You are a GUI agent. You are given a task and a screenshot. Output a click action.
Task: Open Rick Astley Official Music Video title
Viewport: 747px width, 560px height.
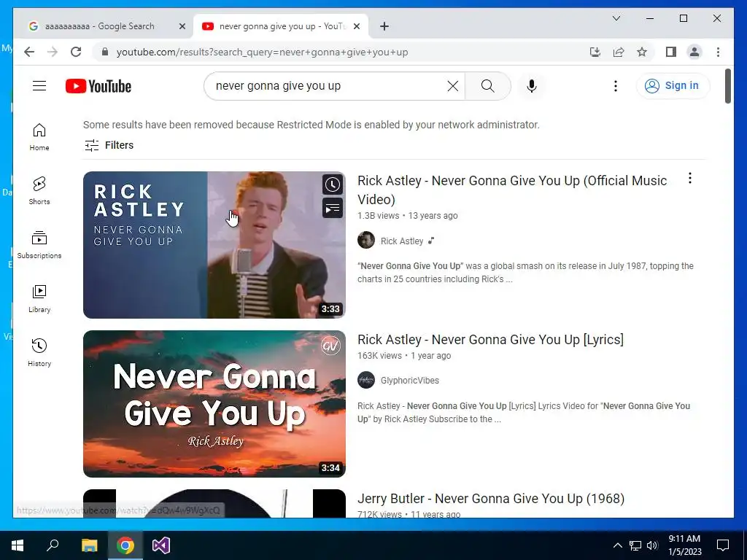click(x=512, y=190)
